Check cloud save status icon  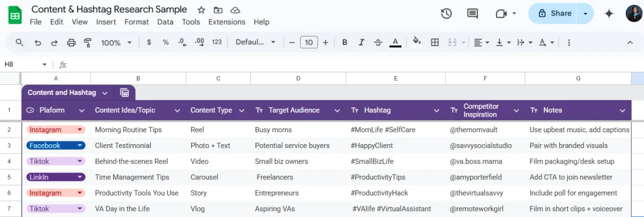[235, 10]
